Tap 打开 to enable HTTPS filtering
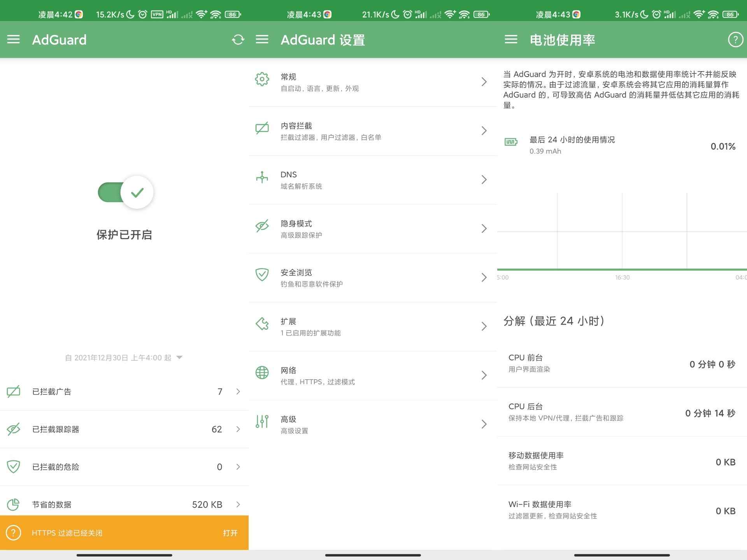The image size is (747, 560). [230, 533]
